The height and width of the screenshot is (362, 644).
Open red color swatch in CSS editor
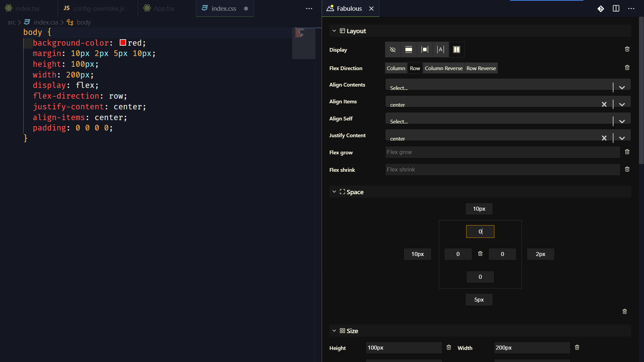(123, 43)
